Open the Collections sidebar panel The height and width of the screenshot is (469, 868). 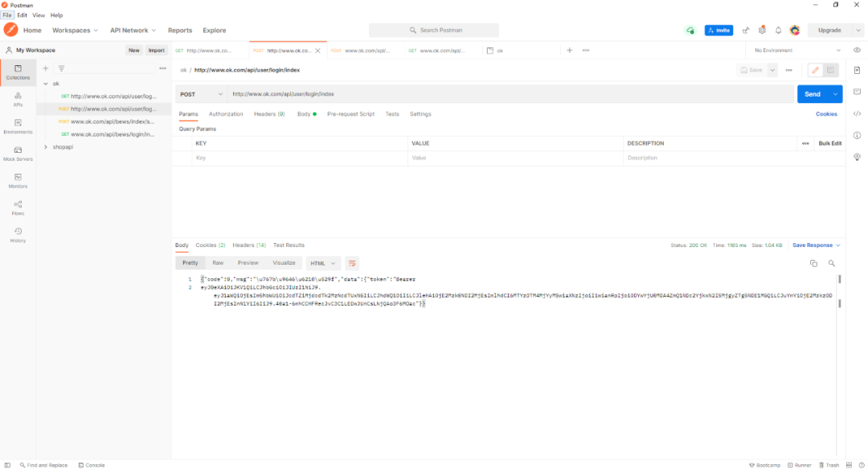tap(18, 72)
